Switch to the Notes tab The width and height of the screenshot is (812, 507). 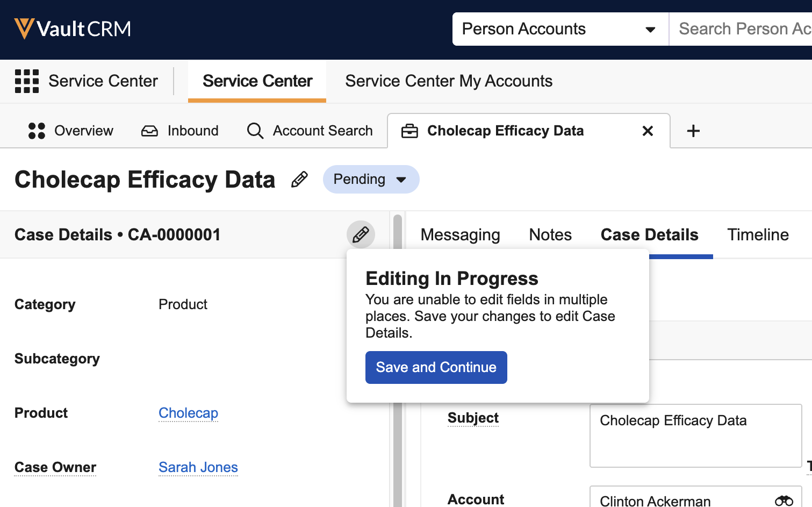click(550, 235)
